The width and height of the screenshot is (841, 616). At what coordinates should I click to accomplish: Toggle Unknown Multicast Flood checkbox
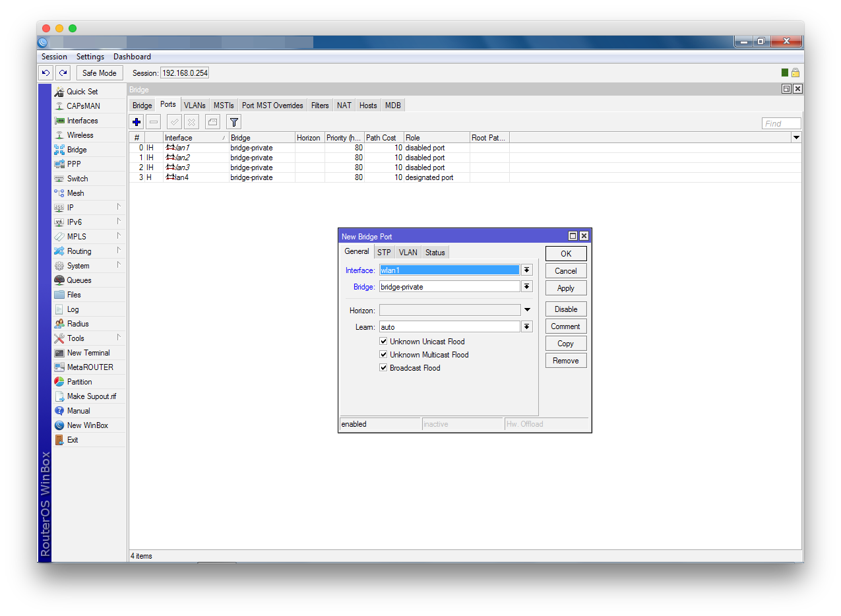[383, 355]
